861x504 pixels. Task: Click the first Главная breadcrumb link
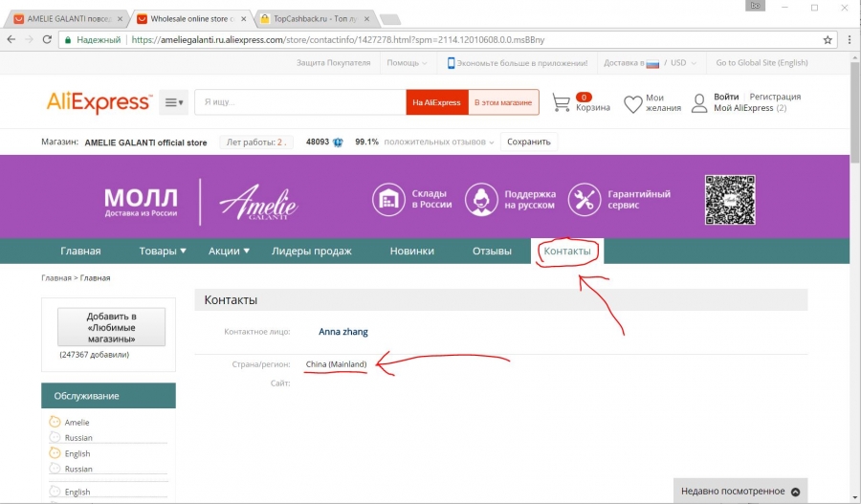[56, 278]
